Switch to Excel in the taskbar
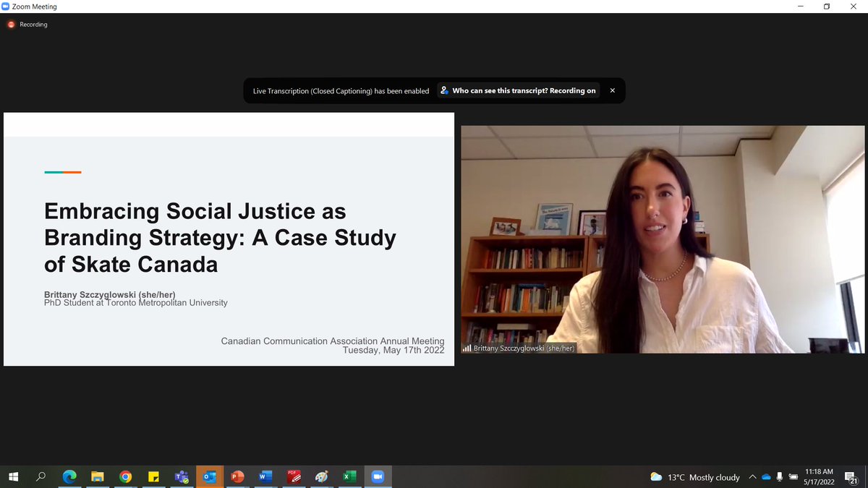Image resolution: width=868 pixels, height=488 pixels. click(349, 476)
